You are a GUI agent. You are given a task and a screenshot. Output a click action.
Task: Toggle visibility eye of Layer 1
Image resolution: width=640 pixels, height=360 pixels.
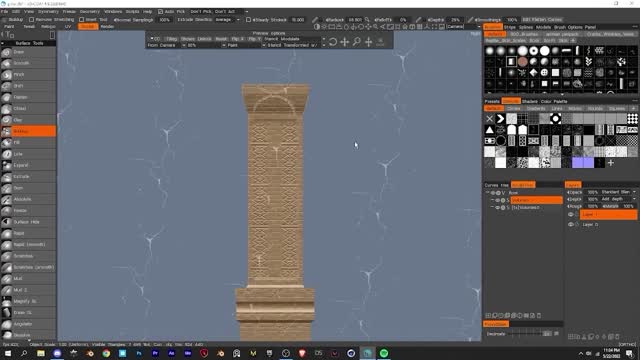571,214
